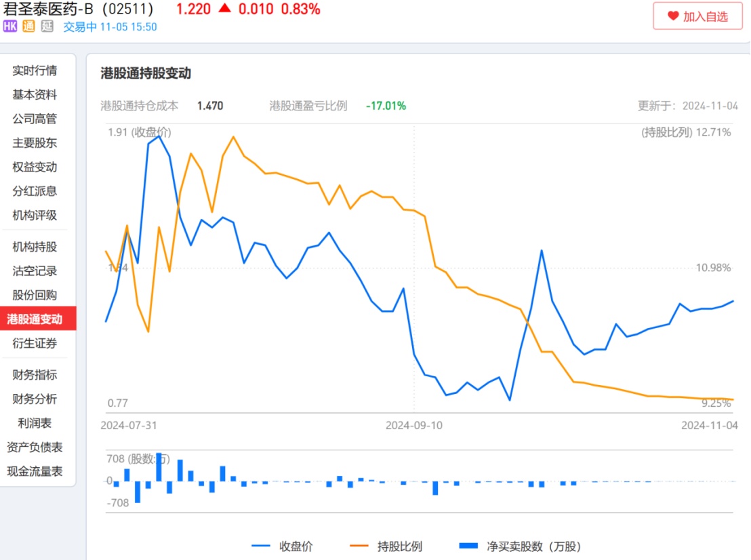Click the purple HK market badge

10,26
